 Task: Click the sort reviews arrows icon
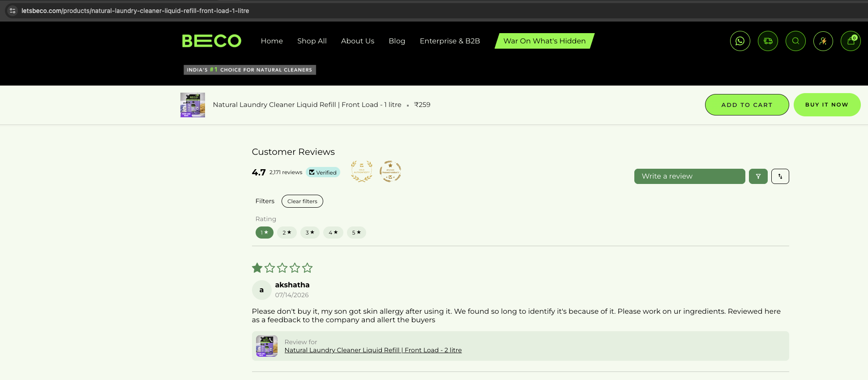click(x=780, y=176)
